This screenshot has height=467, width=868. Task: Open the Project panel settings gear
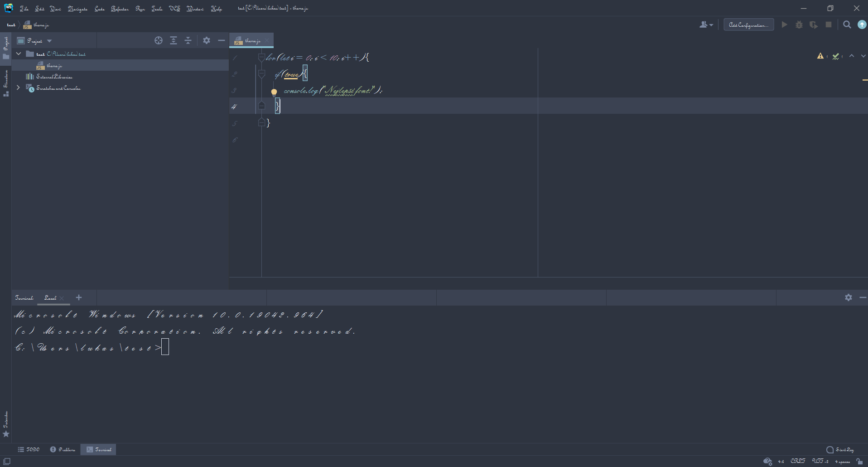[x=207, y=40]
